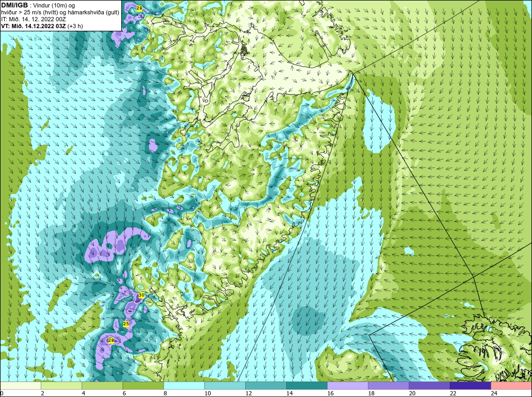Click the lavender segment between 16 and 18
This screenshot has width=532, height=397.
(348, 386)
